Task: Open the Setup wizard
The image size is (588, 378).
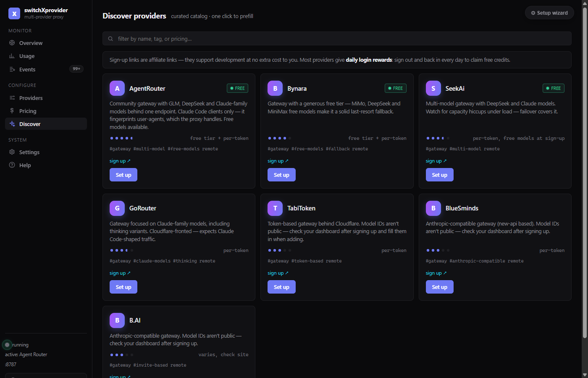Action: (x=549, y=13)
